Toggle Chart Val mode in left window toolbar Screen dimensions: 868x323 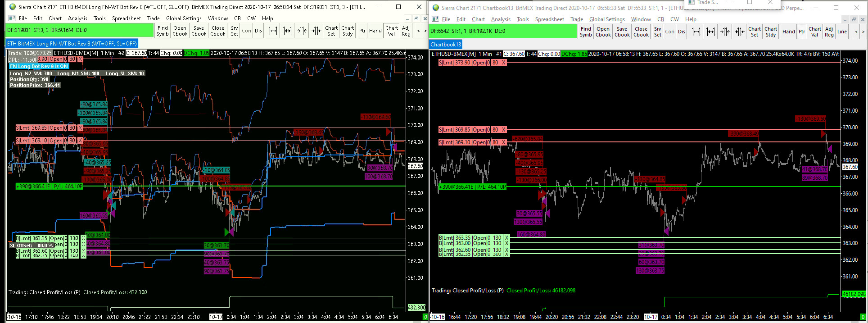[391, 31]
